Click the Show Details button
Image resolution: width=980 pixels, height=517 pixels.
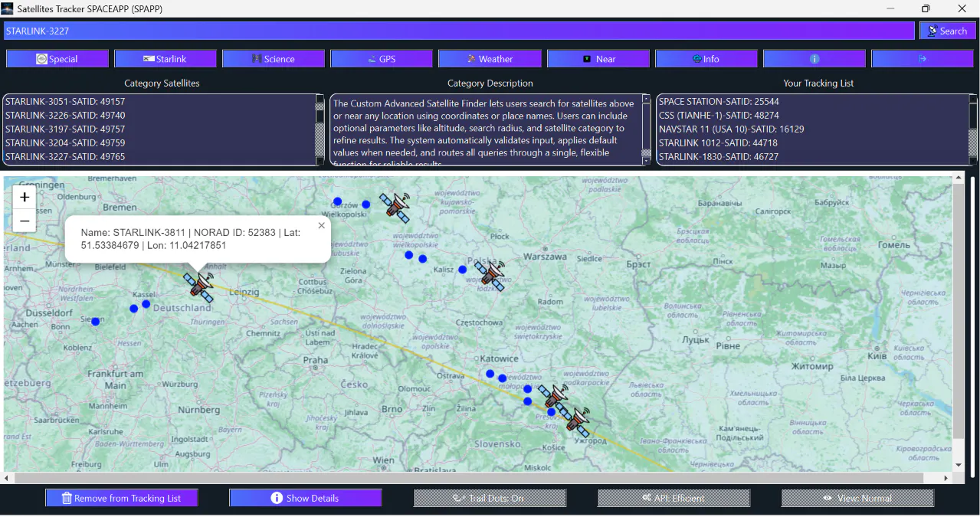(305, 498)
